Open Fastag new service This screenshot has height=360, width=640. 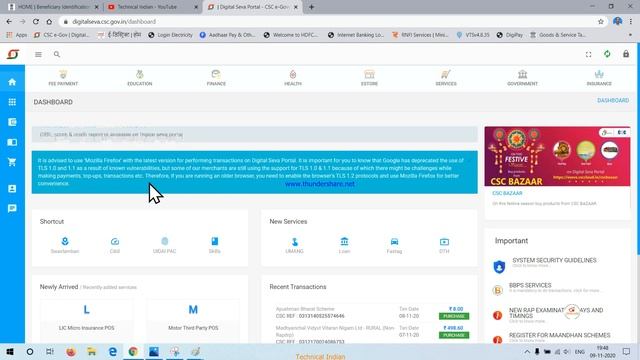pyautogui.click(x=394, y=245)
